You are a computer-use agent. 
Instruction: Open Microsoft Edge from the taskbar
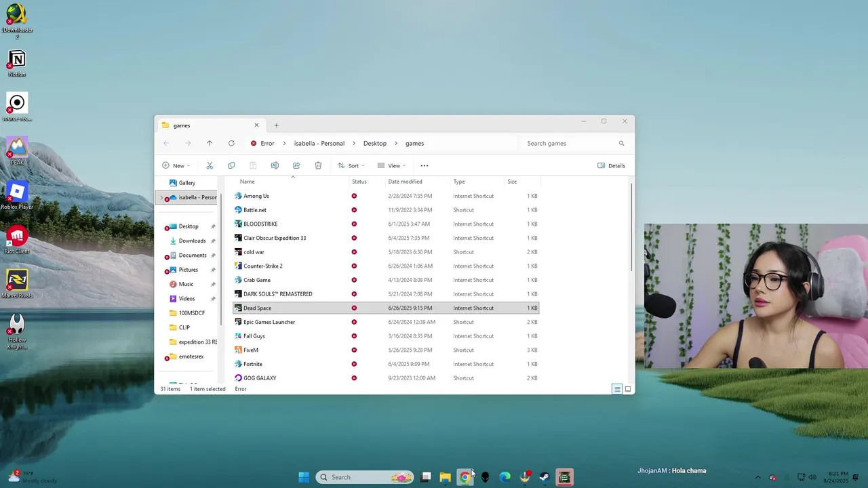(x=505, y=477)
